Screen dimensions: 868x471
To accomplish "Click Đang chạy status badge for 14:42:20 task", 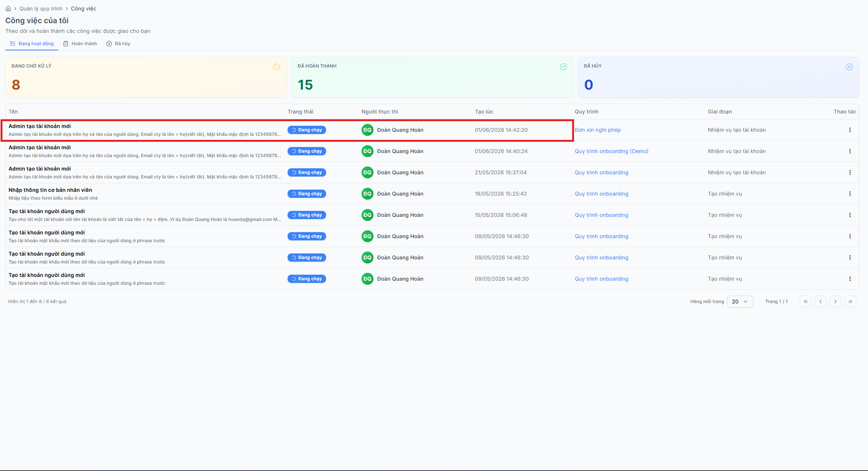I will [x=307, y=130].
